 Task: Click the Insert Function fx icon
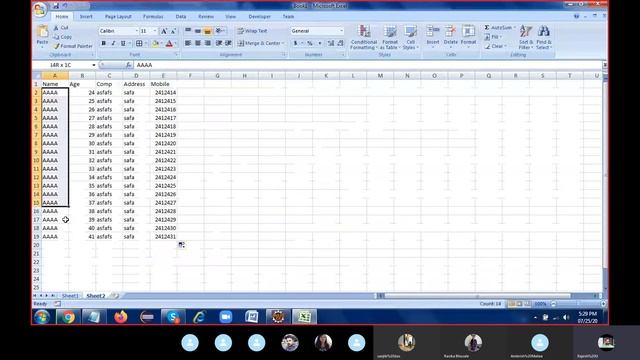tap(128, 65)
